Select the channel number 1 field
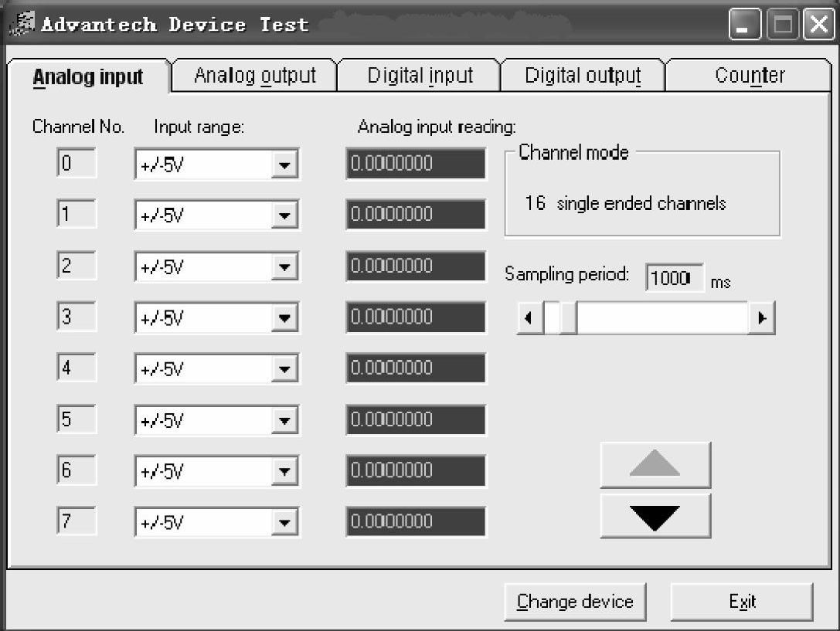 click(x=77, y=214)
